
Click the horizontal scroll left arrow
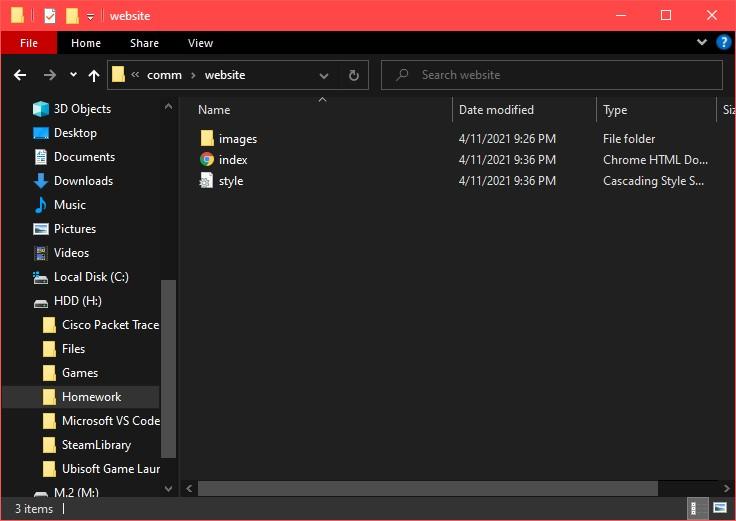point(189,489)
